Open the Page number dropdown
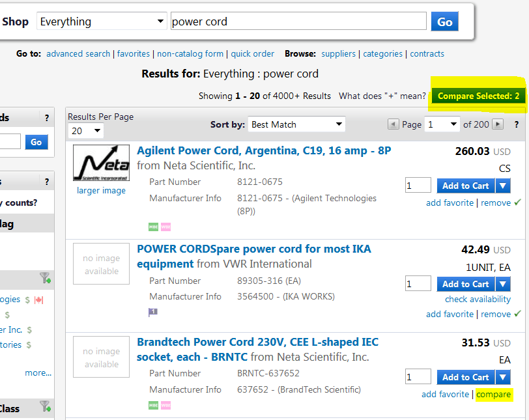 (x=442, y=124)
